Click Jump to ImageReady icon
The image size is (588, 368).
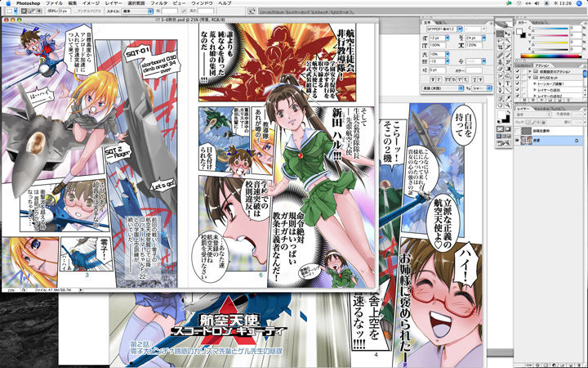[504, 143]
